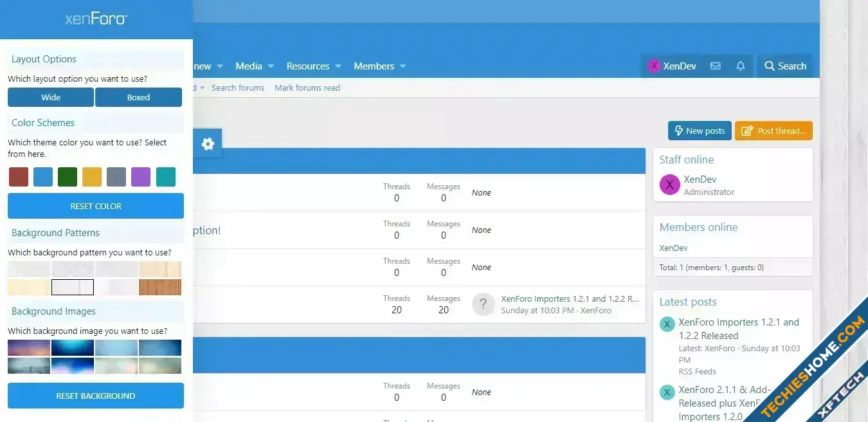Open the Members navigation tab
Viewport: 868px width, 422px height.
coord(374,66)
